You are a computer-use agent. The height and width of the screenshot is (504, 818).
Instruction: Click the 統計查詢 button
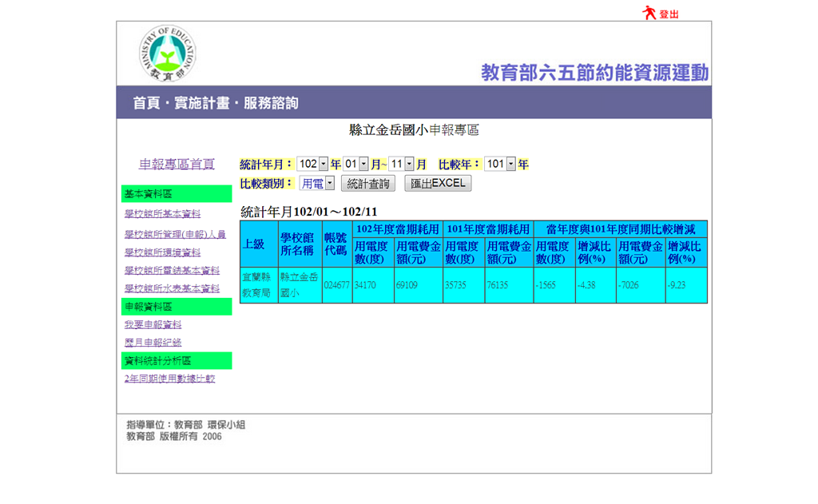(x=368, y=184)
